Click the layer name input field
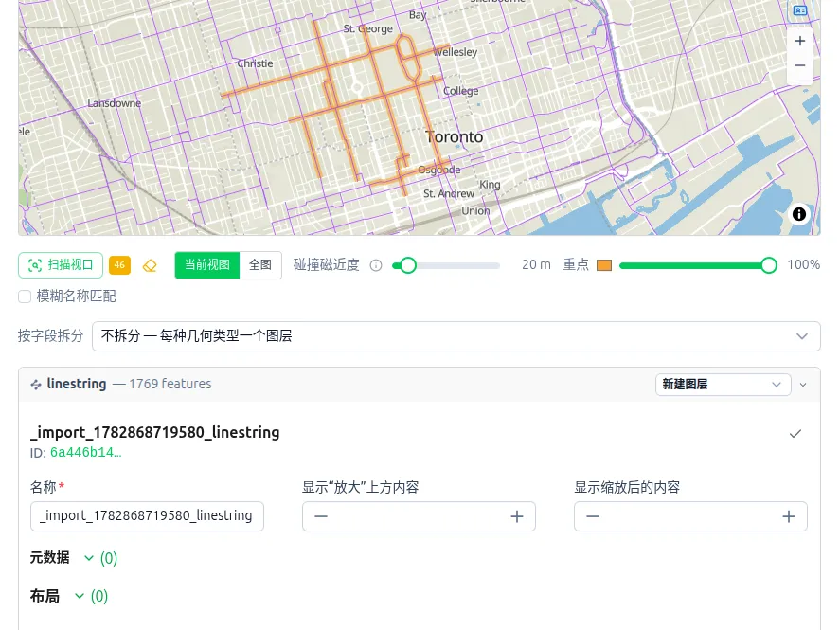 tap(147, 516)
